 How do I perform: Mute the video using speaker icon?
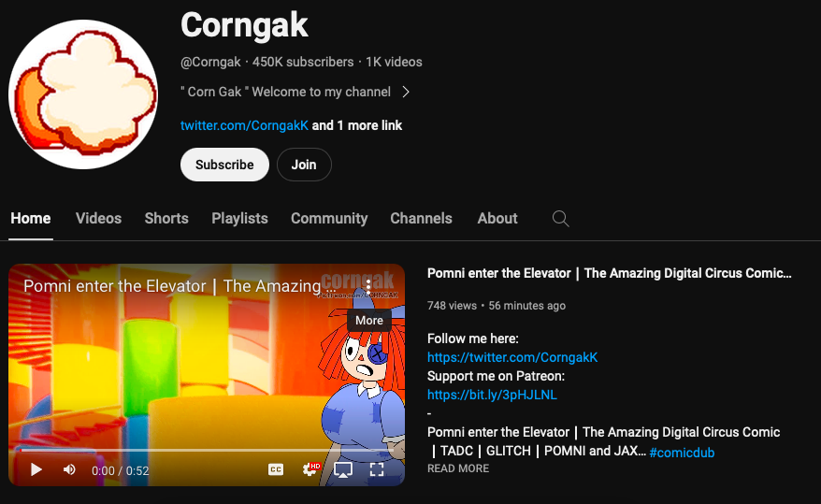[69, 469]
